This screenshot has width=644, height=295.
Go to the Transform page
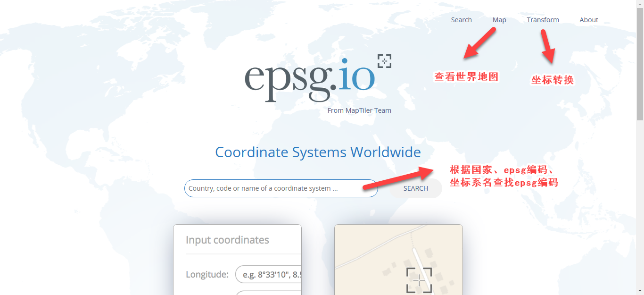click(x=543, y=20)
